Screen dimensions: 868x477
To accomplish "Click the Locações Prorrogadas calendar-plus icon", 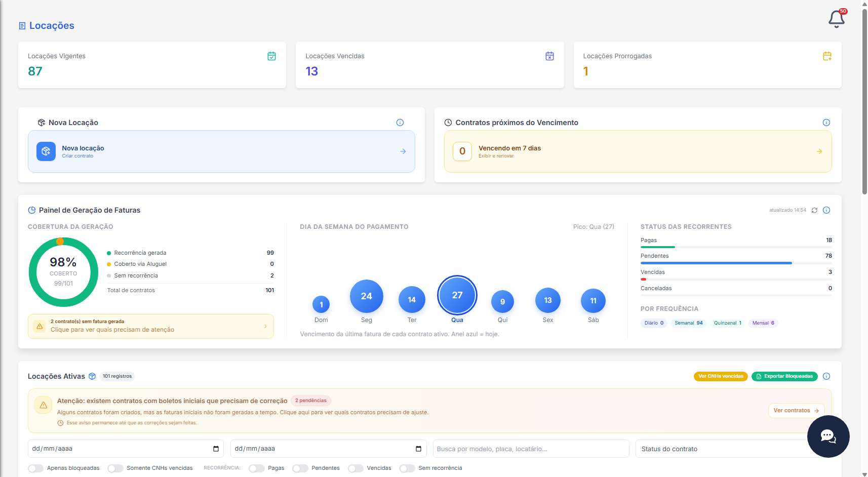I will tap(827, 56).
